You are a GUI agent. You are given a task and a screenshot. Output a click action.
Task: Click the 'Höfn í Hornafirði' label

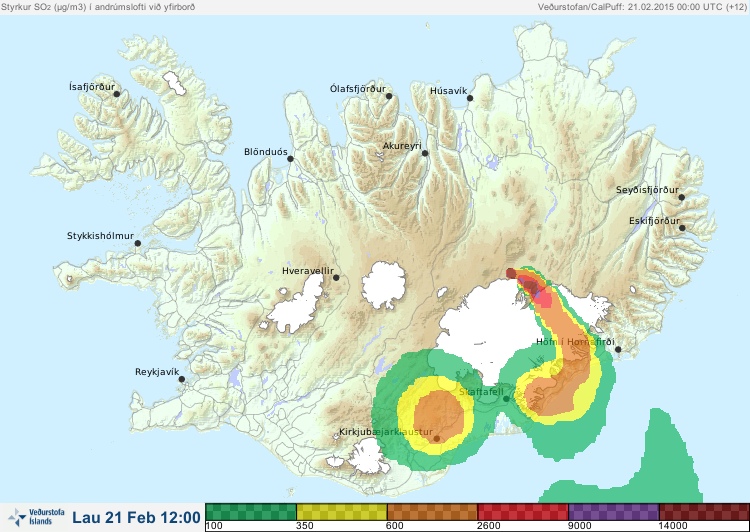(x=575, y=342)
